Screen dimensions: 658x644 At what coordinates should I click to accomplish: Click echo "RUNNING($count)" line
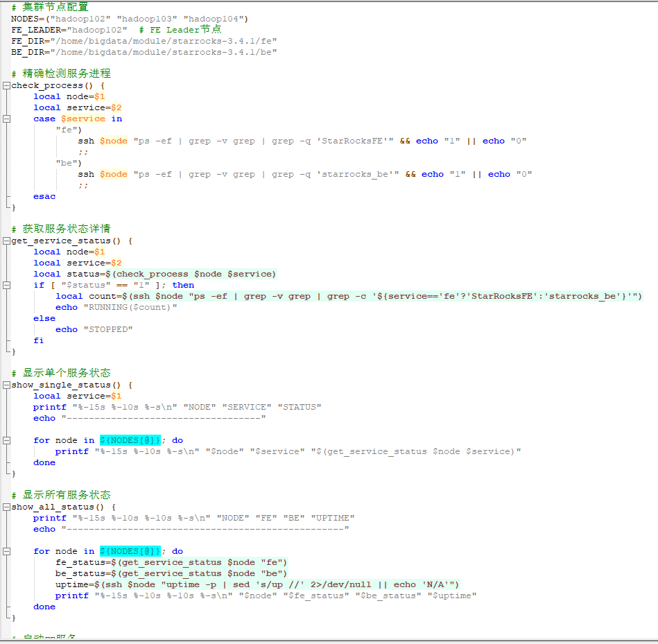tap(116, 308)
